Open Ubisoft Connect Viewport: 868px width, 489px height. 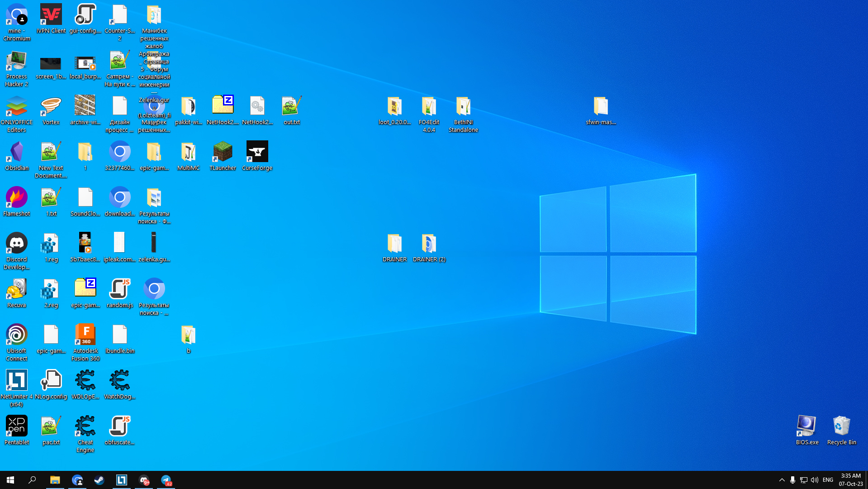pyautogui.click(x=17, y=343)
